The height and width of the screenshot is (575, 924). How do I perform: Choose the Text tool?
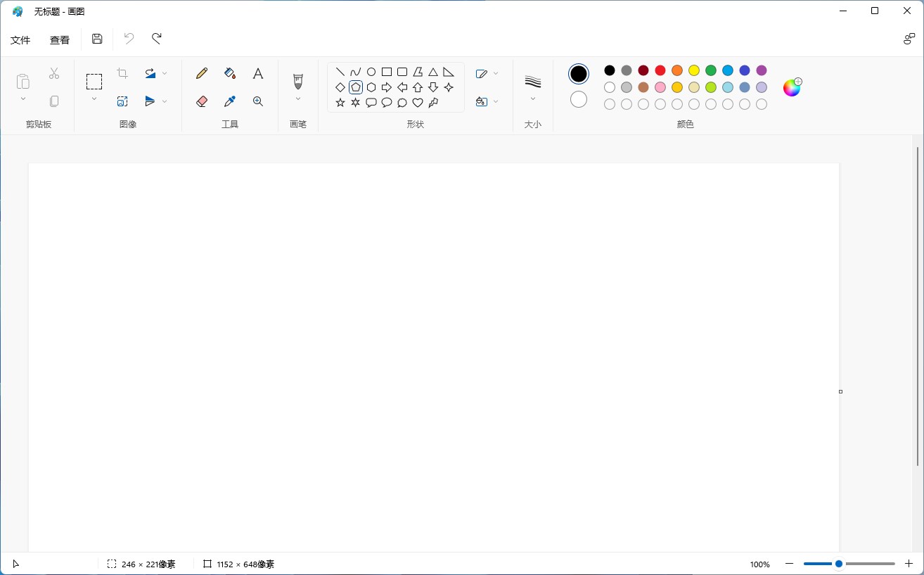pyautogui.click(x=258, y=73)
